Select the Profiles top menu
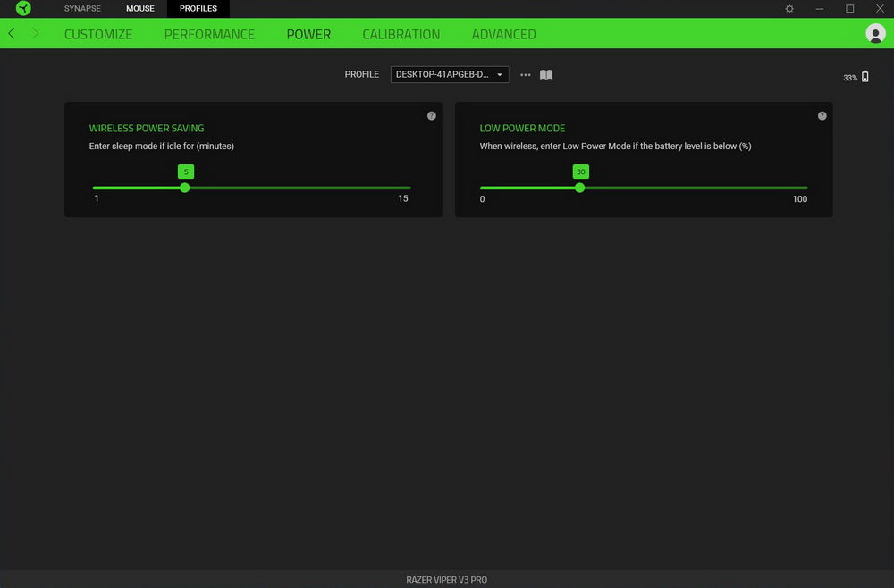The image size is (894, 588). [198, 9]
